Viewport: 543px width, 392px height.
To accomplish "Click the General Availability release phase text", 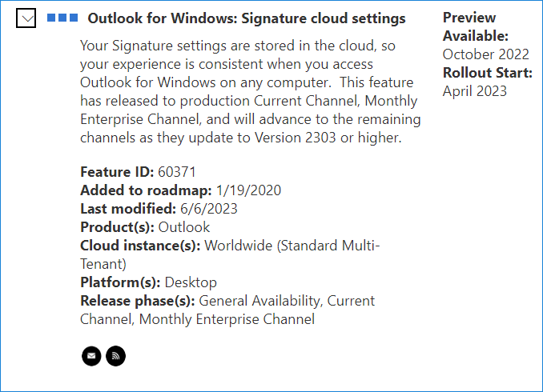I will [x=259, y=301].
